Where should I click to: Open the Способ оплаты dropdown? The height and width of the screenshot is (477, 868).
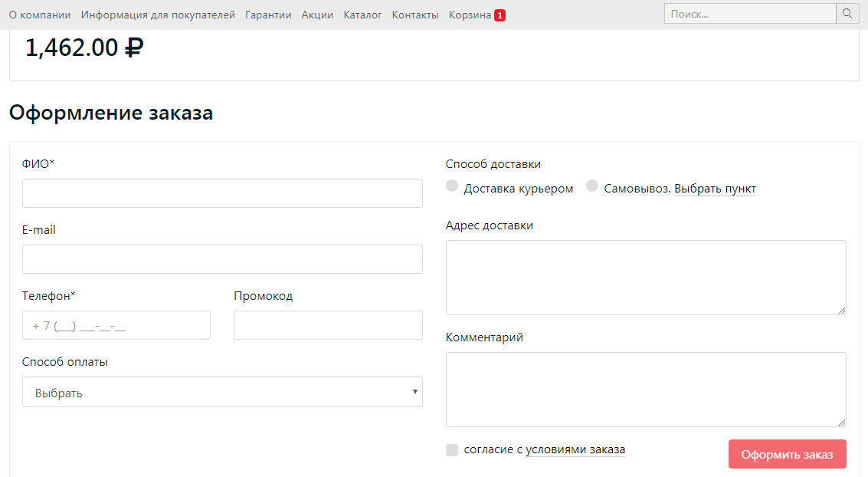[222, 392]
